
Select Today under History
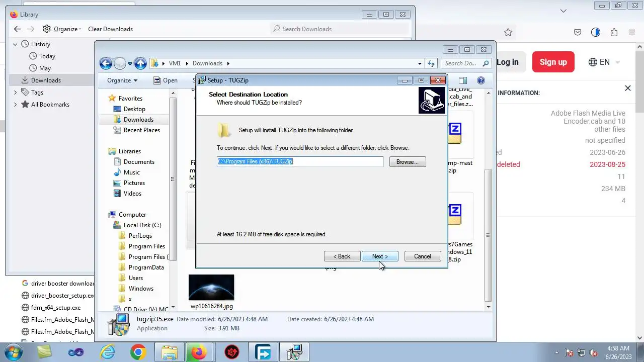point(47,56)
